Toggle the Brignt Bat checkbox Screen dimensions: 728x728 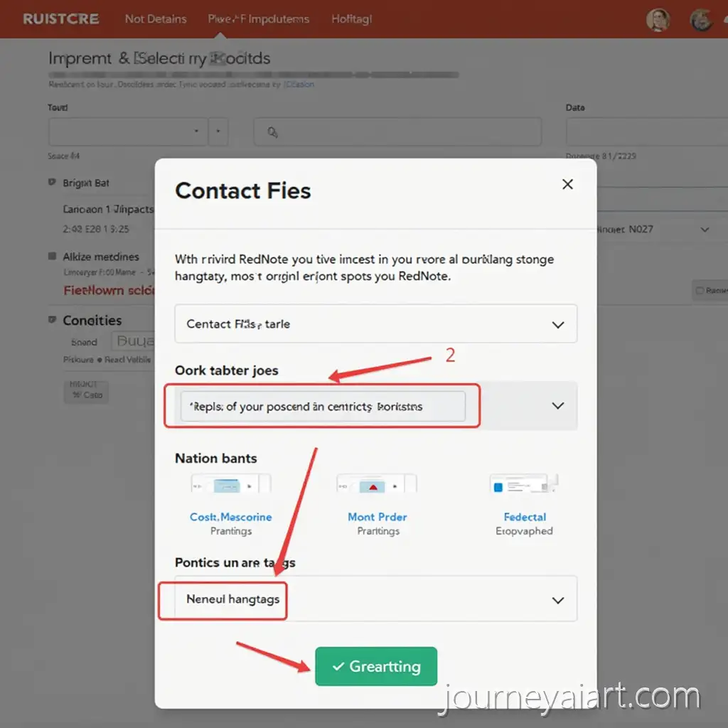(x=52, y=183)
